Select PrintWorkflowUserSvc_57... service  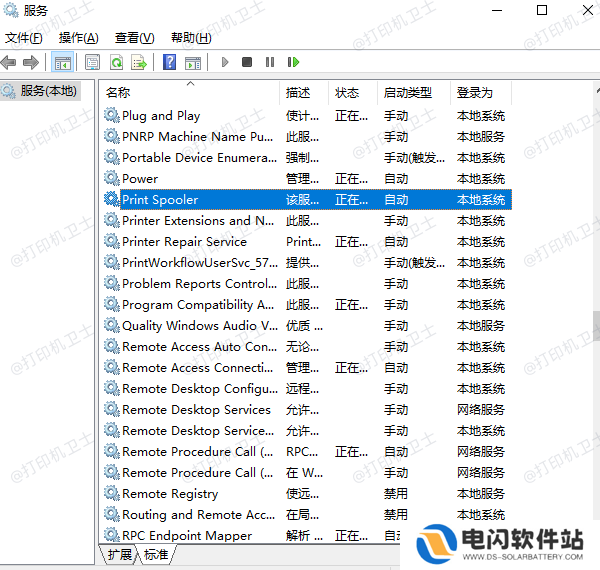coord(308,262)
